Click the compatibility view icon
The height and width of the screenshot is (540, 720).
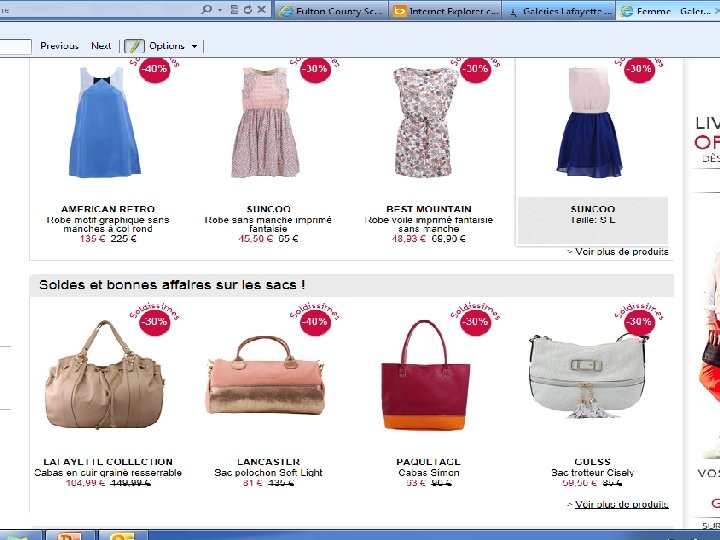[234, 9]
